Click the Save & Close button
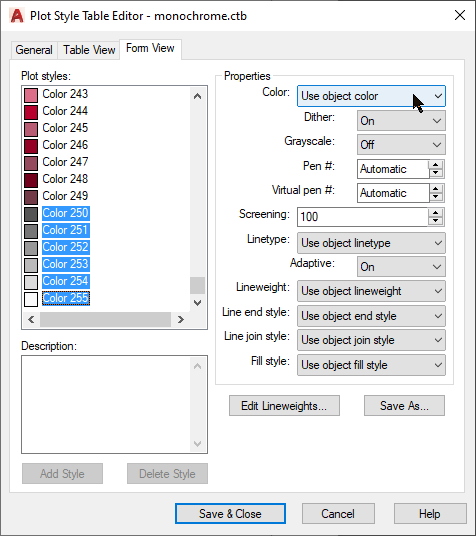This screenshot has height=536, width=476. 230,514
